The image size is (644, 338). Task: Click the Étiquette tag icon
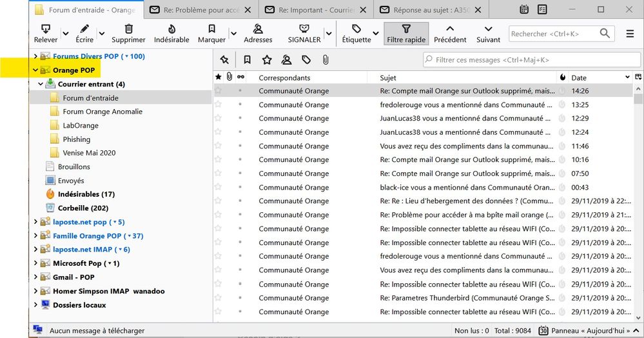(x=356, y=28)
